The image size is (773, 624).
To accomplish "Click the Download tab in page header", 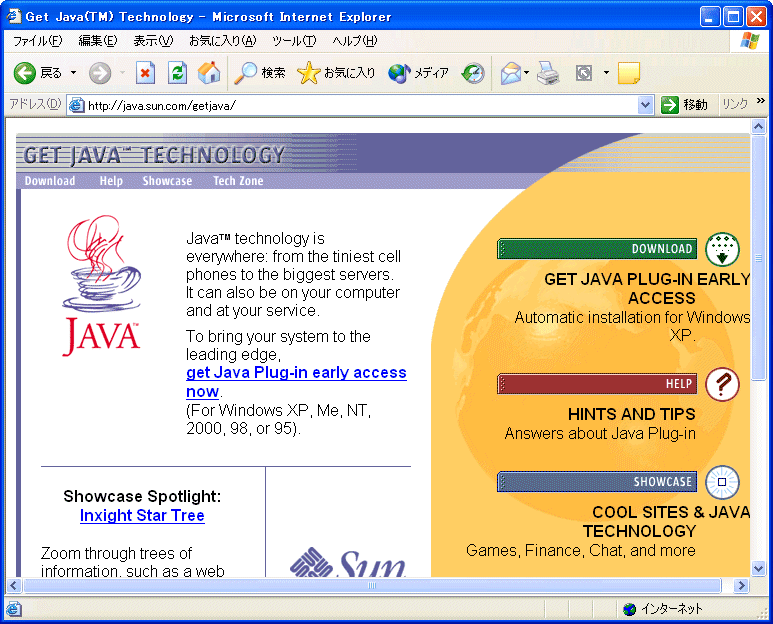I will 50,181.
